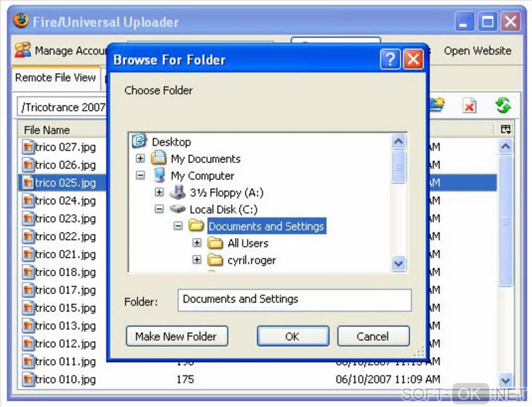Image resolution: width=532 pixels, height=407 pixels.
Task: Click the Folder name input field
Action: (x=295, y=300)
